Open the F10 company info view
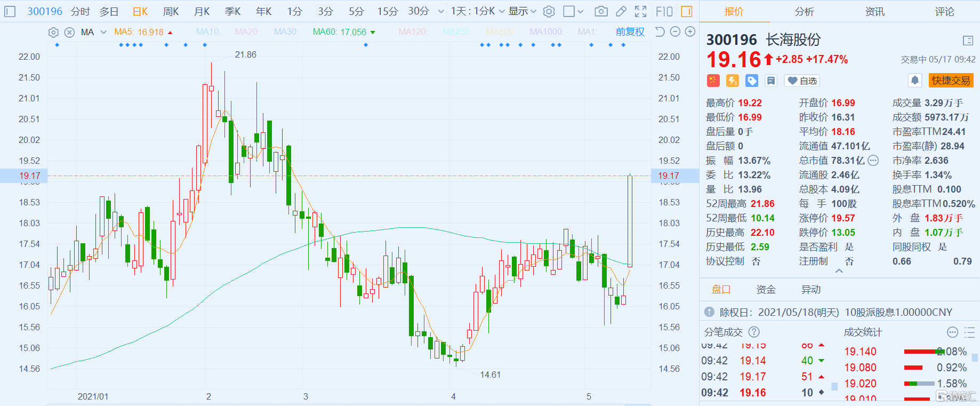The width and height of the screenshot is (980, 406). (664, 11)
